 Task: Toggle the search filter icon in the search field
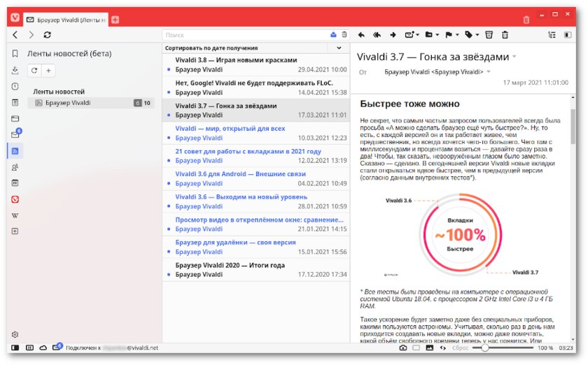coord(333,35)
